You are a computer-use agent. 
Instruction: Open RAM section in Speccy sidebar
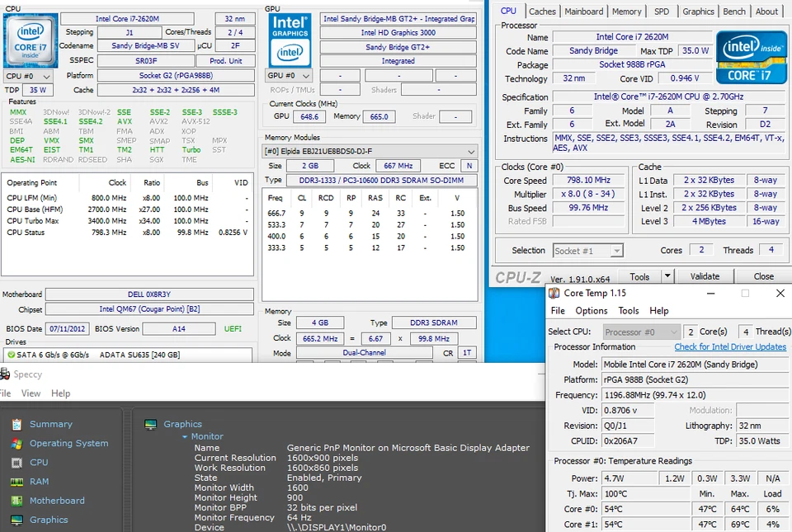point(39,481)
